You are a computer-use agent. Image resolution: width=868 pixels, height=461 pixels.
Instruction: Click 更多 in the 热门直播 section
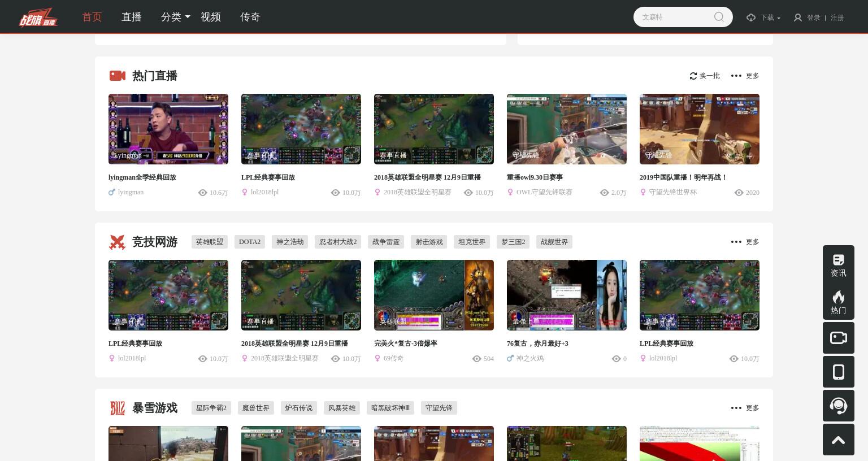pos(753,76)
